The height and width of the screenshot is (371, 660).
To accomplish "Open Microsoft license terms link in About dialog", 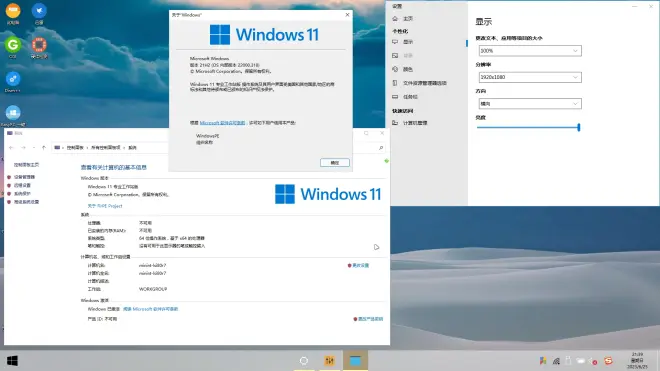I will 222,123.
